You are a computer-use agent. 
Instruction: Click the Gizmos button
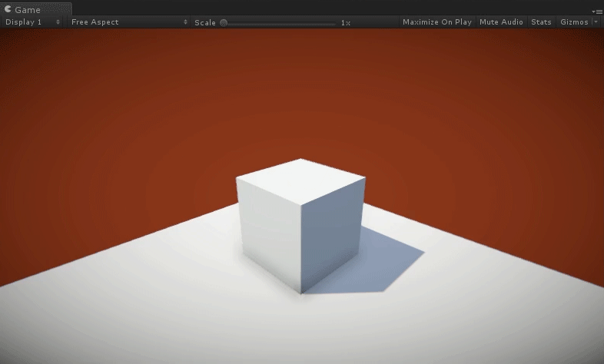click(574, 22)
